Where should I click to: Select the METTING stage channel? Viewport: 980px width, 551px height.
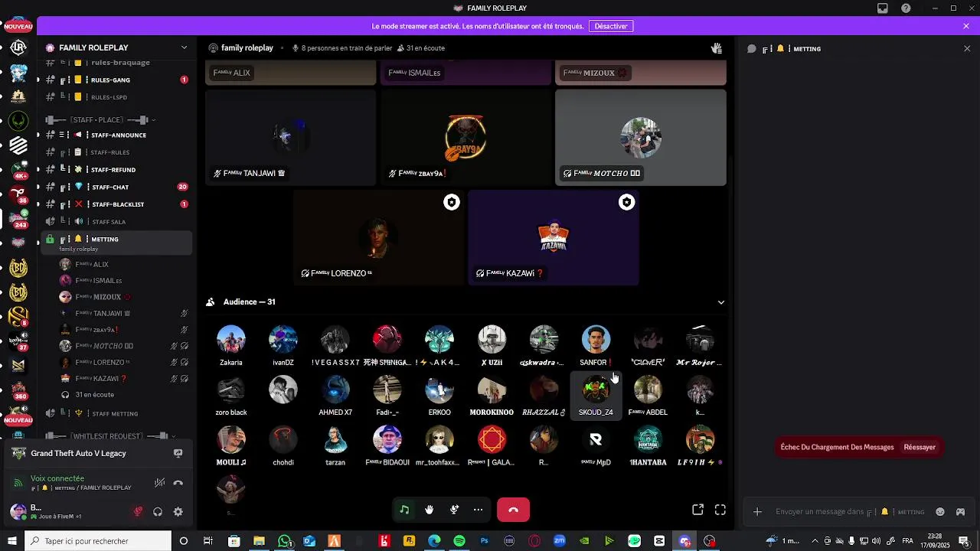117,243
